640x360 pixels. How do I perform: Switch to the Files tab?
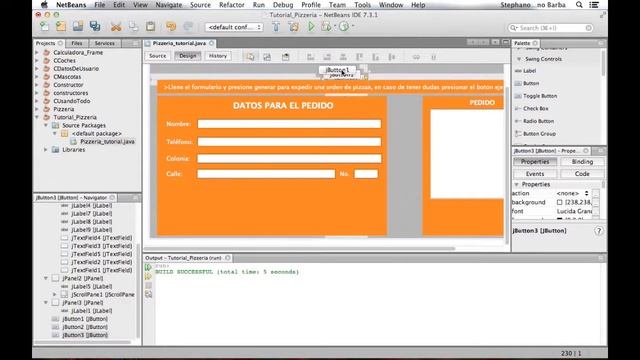[77, 43]
